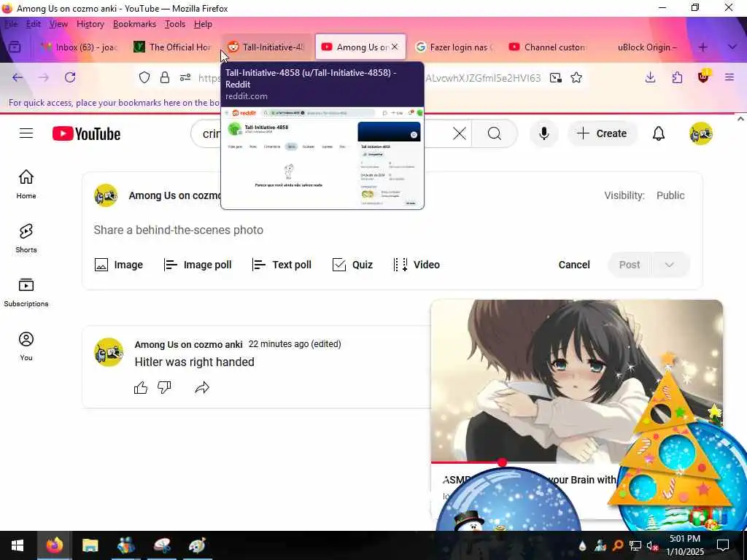List all tabs dropdown arrow
The width and height of the screenshot is (747, 560).
pyautogui.click(x=732, y=47)
